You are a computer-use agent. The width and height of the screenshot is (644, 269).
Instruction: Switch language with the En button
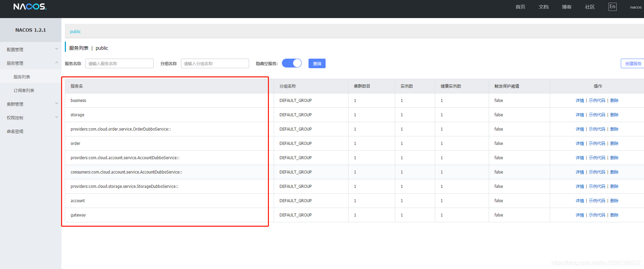[x=612, y=7]
